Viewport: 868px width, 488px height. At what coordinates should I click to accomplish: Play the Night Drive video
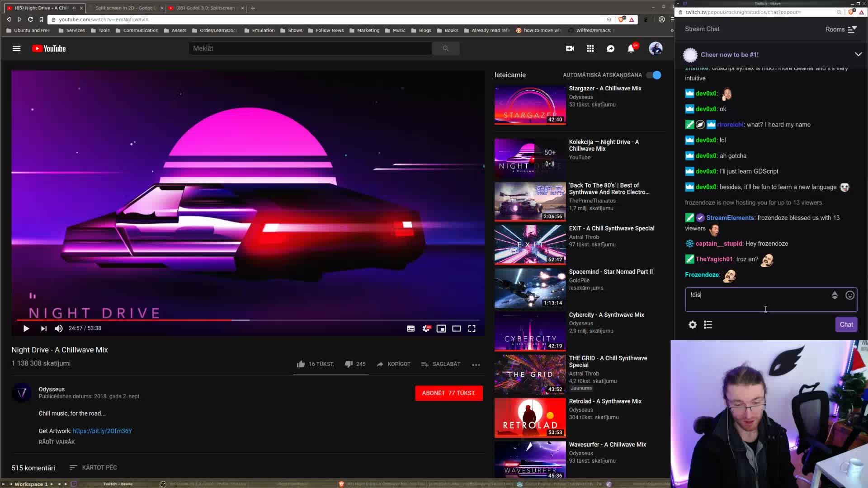[26, 328]
